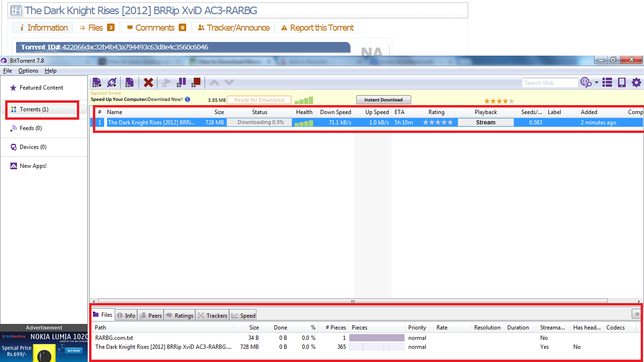Click the Create New Torrent icon

pos(129,82)
